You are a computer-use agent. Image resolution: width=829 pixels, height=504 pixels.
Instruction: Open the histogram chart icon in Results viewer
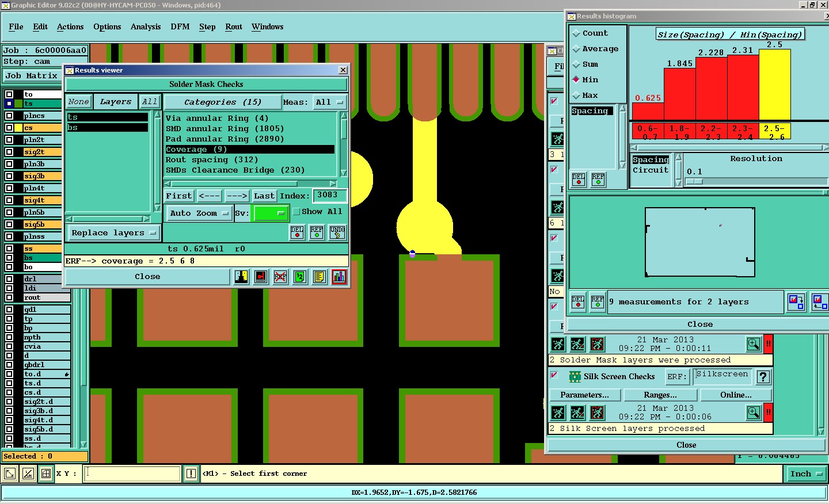339,277
